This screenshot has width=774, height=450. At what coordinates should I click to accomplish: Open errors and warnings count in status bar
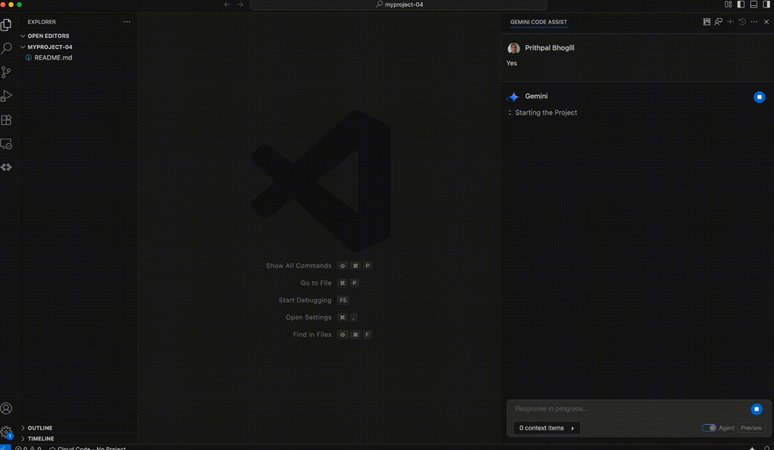[x=28, y=448]
